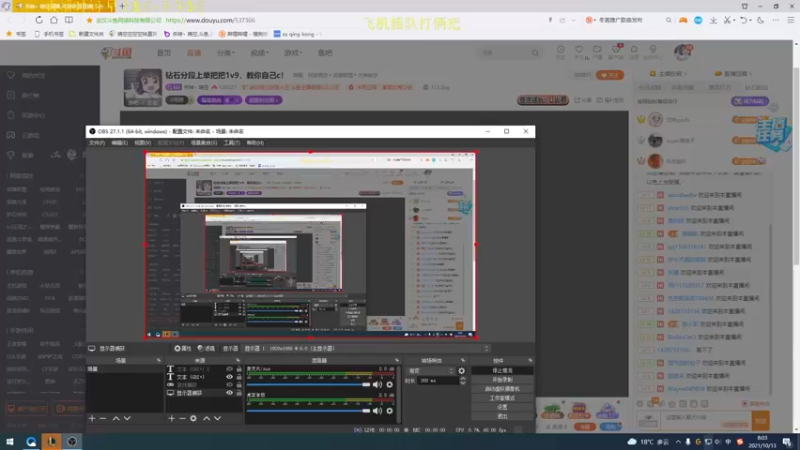
Task: Pop out the Audio Mixer dock icon
Action: [x=397, y=360]
